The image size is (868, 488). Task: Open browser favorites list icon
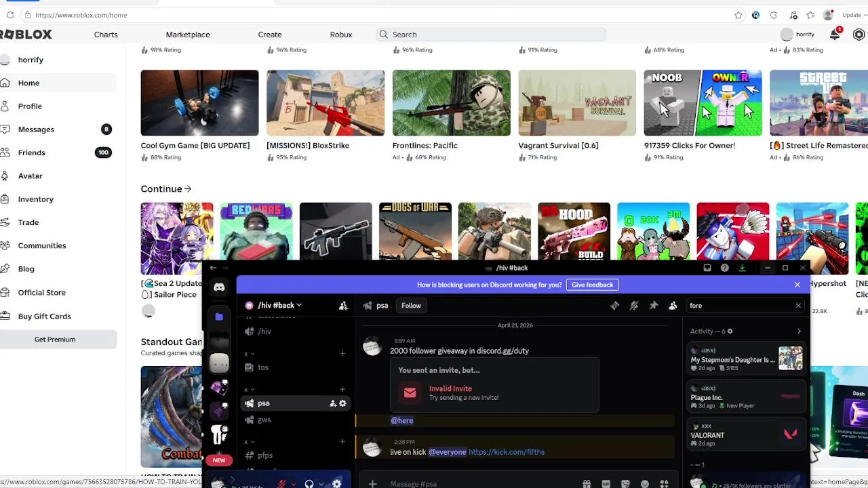click(x=810, y=15)
